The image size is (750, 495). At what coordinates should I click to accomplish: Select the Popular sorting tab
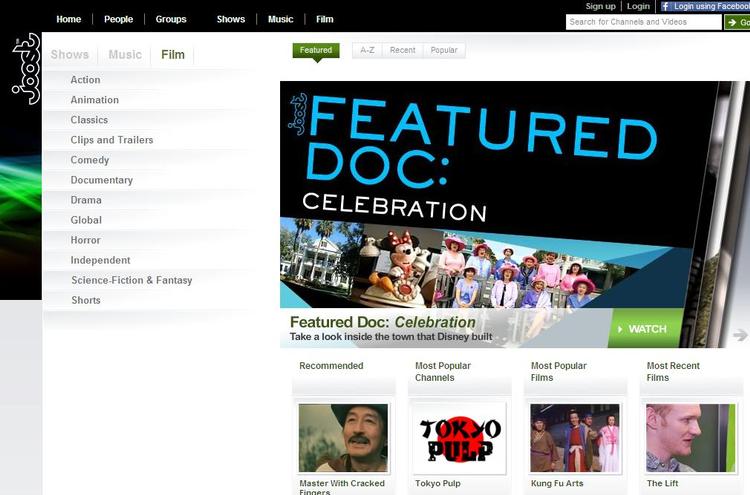[444, 50]
